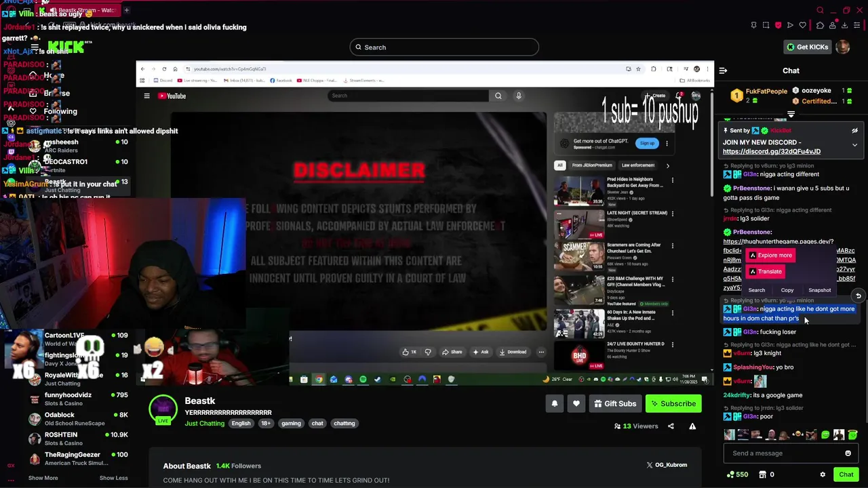Select the chat tag
868x488 pixels.
(x=317, y=424)
